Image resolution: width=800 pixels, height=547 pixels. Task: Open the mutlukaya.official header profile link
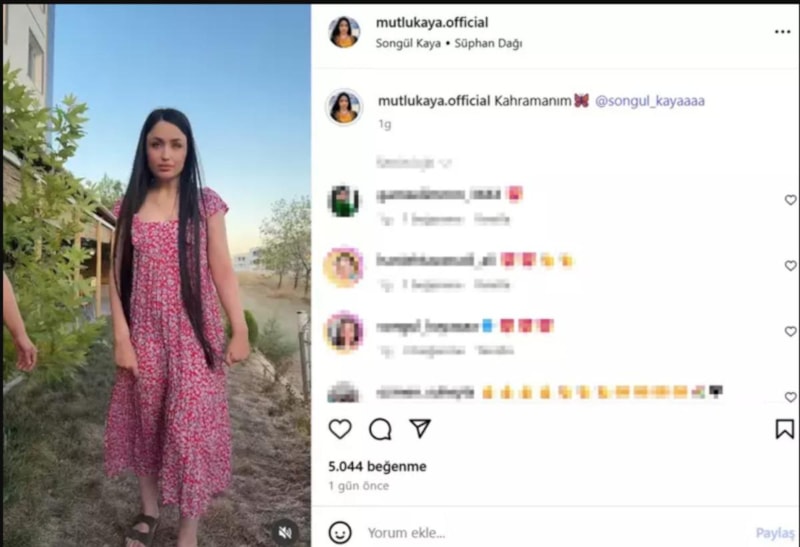[x=432, y=22]
